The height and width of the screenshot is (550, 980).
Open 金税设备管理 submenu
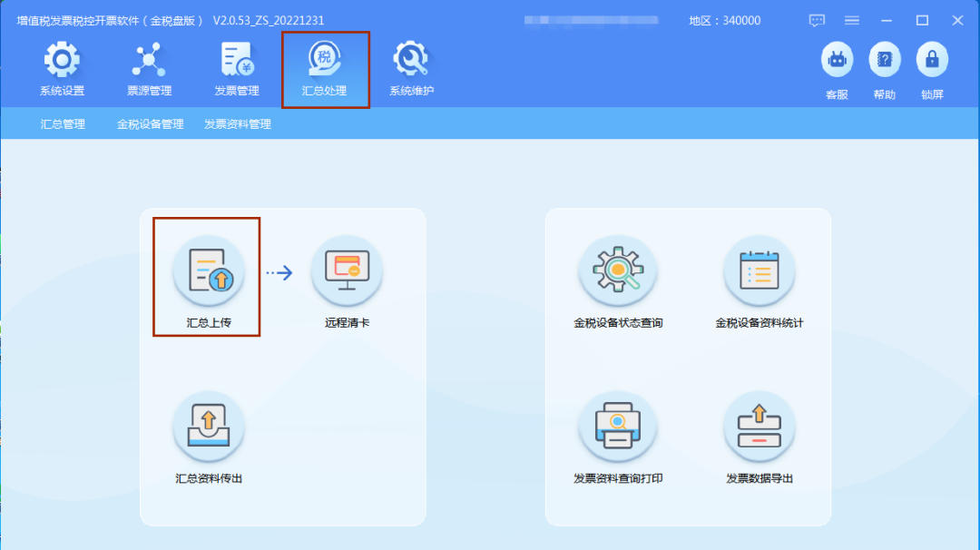coord(150,123)
